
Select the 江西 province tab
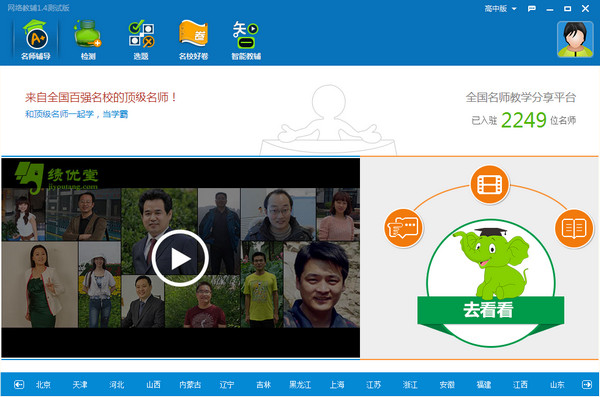click(520, 384)
